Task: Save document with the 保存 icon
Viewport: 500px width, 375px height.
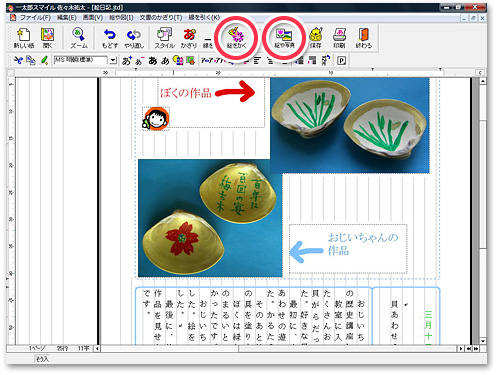Action: (x=315, y=38)
